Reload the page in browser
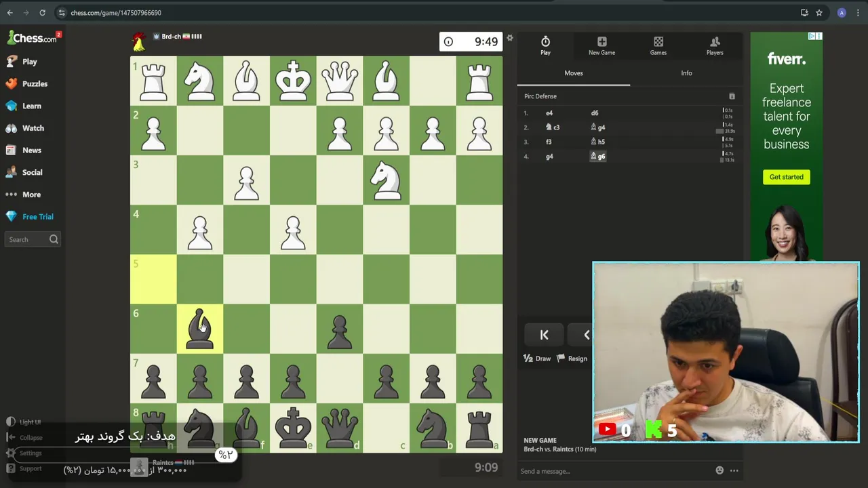The image size is (868, 488). (42, 12)
